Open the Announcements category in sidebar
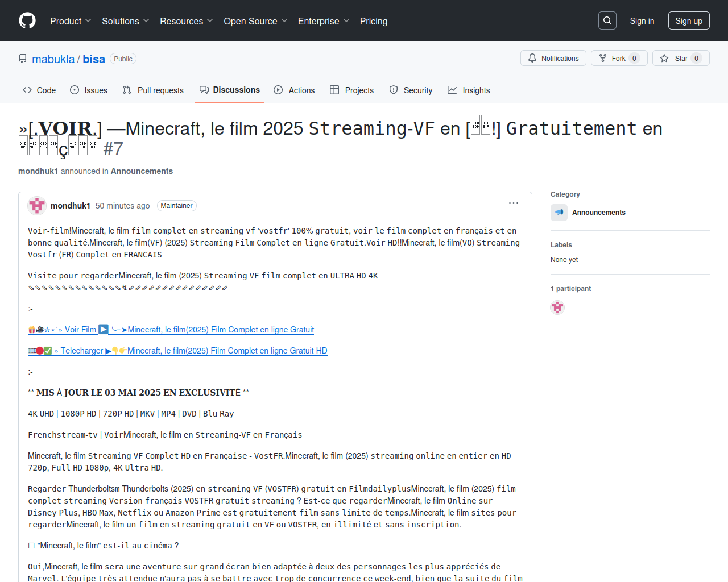The image size is (728, 582). pos(599,213)
